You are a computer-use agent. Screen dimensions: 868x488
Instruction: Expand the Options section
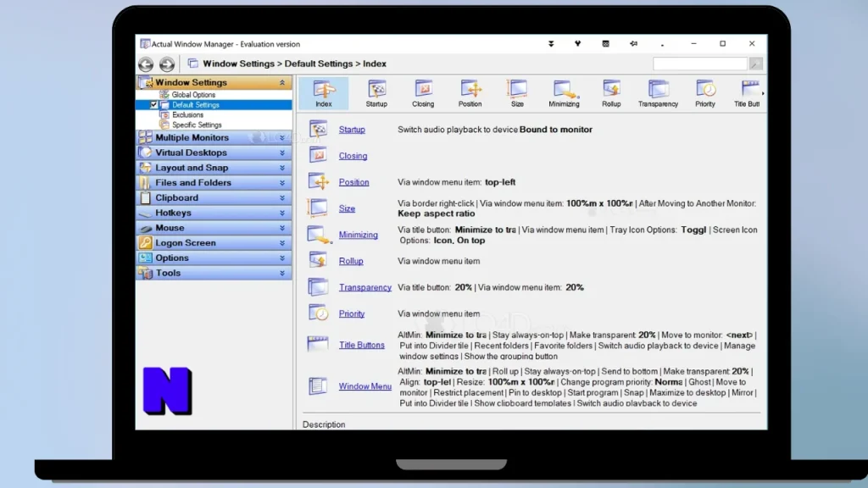pyautogui.click(x=282, y=258)
